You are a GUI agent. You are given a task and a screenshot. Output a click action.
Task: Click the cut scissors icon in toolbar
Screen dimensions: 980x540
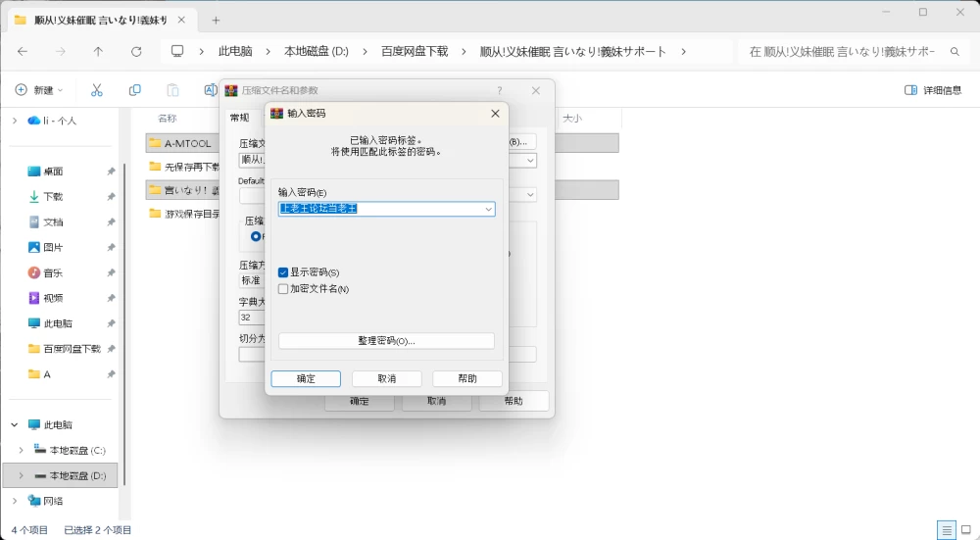[96, 90]
